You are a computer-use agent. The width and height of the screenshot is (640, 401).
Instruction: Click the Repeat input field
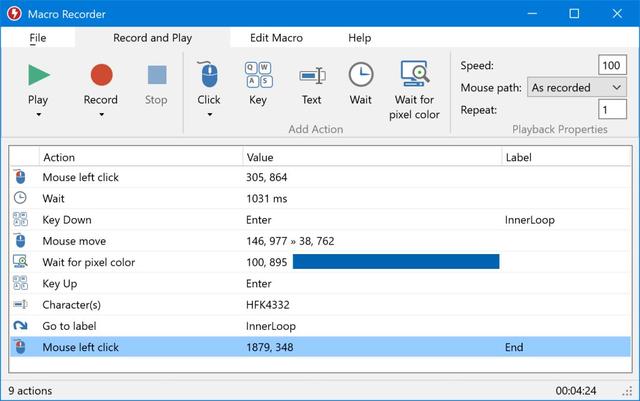click(612, 109)
